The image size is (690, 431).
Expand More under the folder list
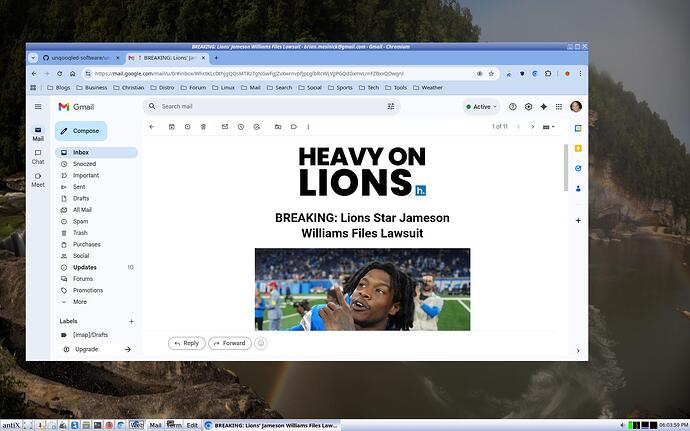pyautogui.click(x=80, y=302)
